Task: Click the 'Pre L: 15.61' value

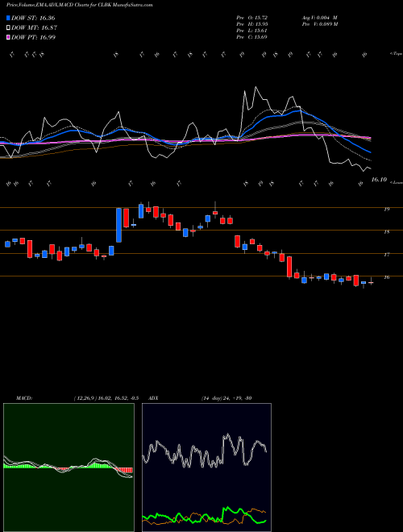Action: coord(252,30)
